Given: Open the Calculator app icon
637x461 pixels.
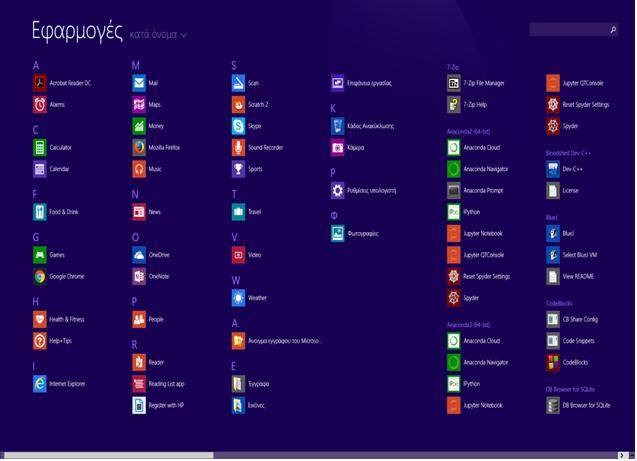Looking at the screenshot, I should [x=40, y=147].
